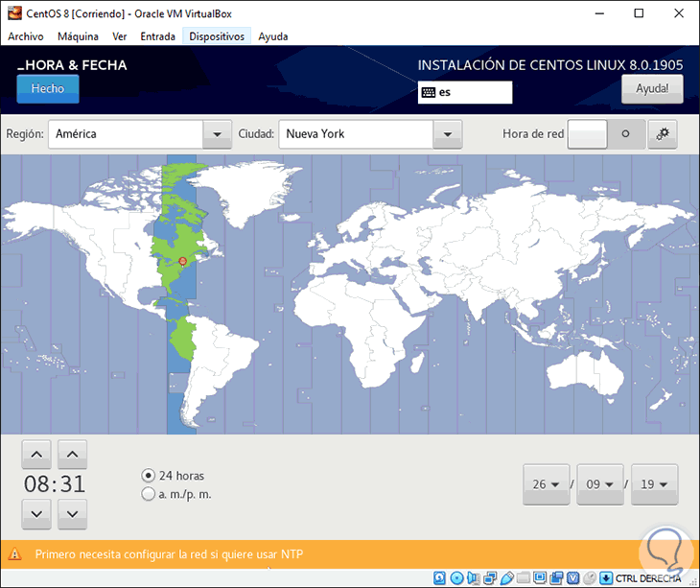Click the display status icon
The height and width of the screenshot is (588, 700).
(540, 578)
